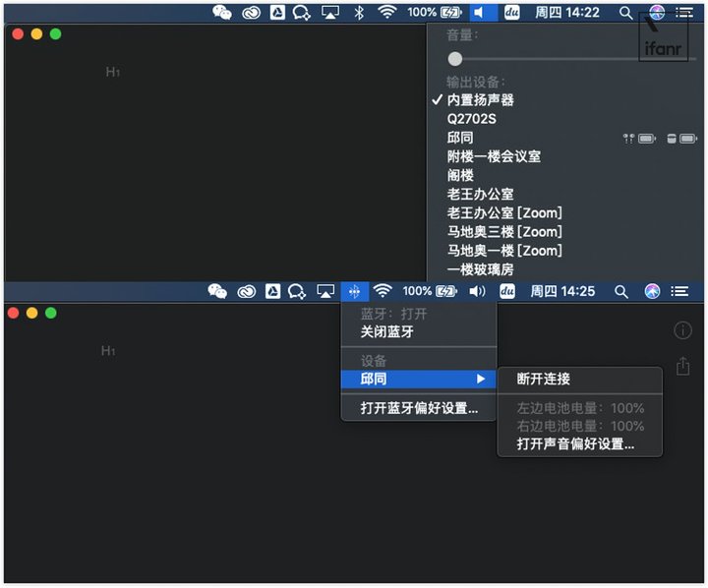Click chat bubble icon in lower menu bar
The width and height of the screenshot is (708, 588).
point(297,292)
